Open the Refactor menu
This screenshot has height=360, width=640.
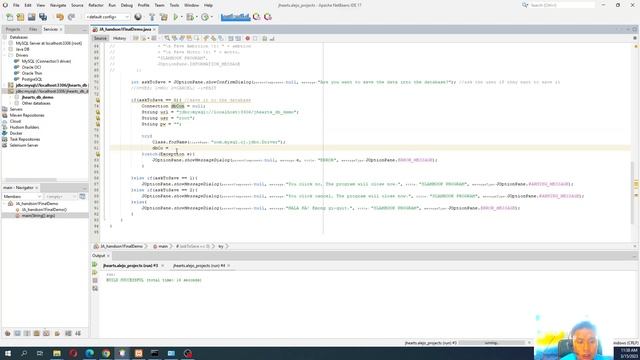click(96, 5)
